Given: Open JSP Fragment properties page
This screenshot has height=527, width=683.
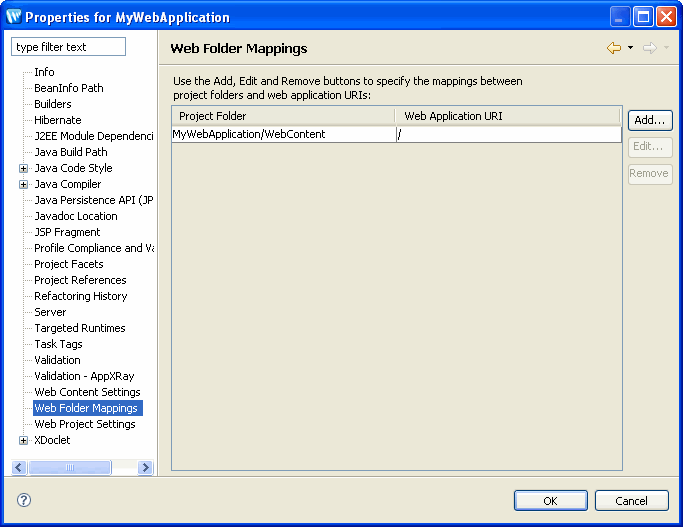Looking at the screenshot, I should tap(68, 232).
